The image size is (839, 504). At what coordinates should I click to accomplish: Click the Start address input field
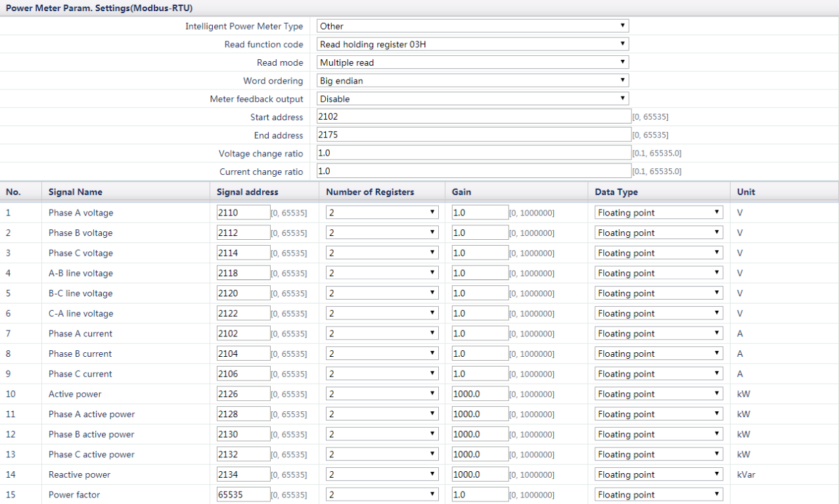(x=473, y=117)
